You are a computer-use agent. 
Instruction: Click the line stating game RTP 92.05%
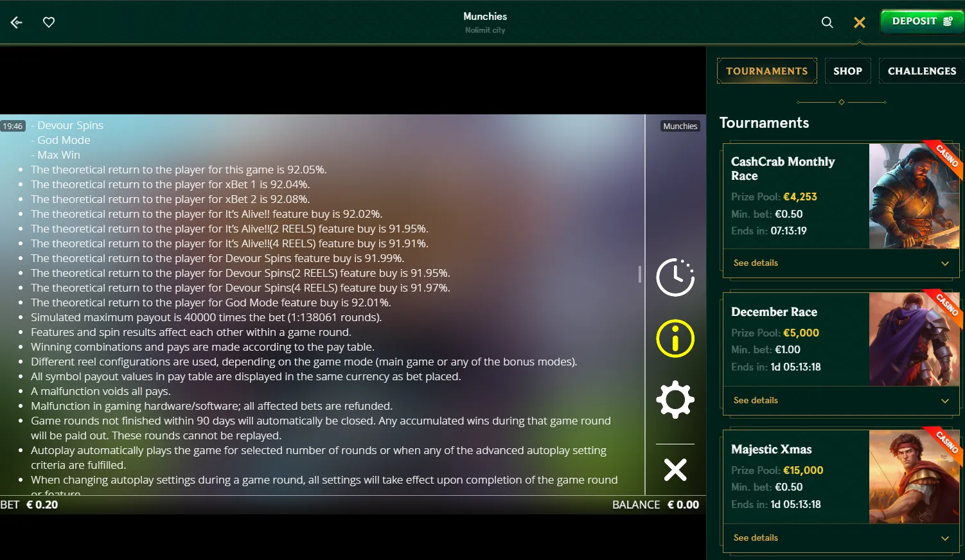(179, 170)
